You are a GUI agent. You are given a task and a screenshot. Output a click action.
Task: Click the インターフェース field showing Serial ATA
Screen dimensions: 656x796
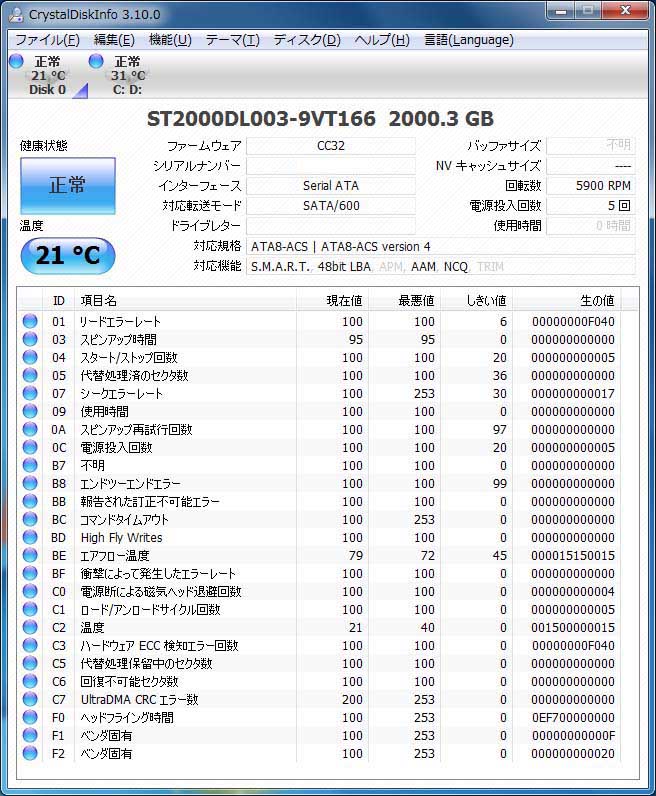coord(331,186)
